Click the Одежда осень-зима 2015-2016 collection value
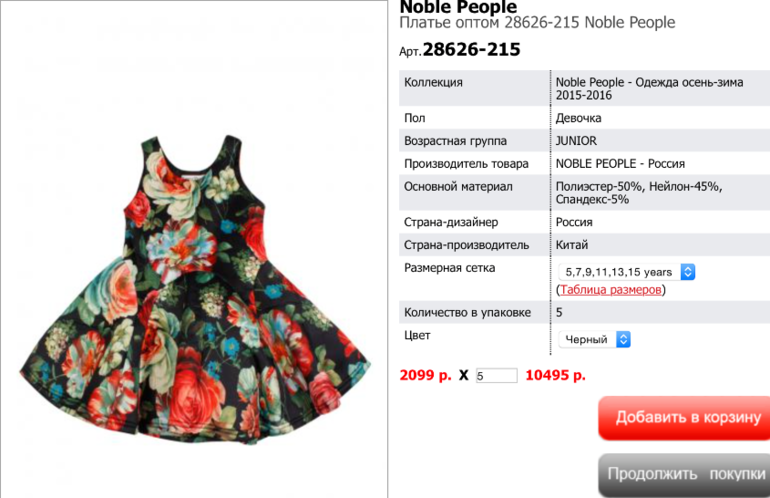Viewport: 770px width, 498px height. (x=649, y=88)
